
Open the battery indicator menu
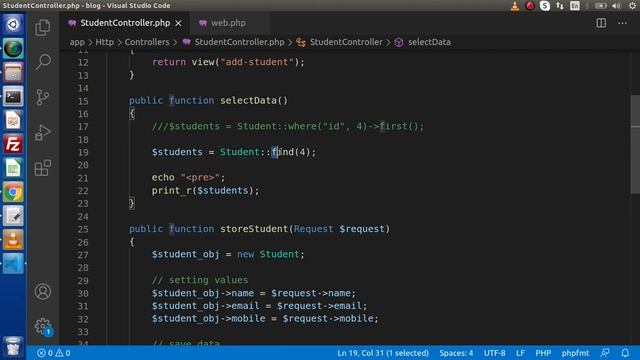600,6
